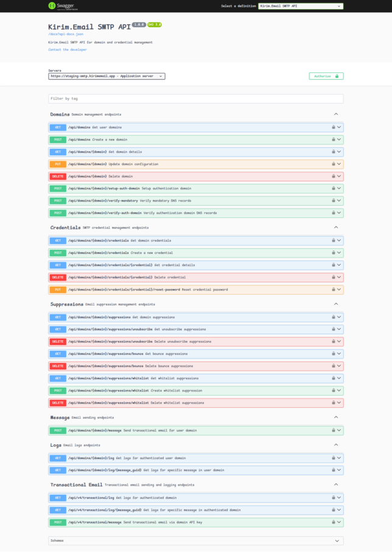Click lock icon on Send transactional email for user domain
The image size is (392, 552).
333,430
